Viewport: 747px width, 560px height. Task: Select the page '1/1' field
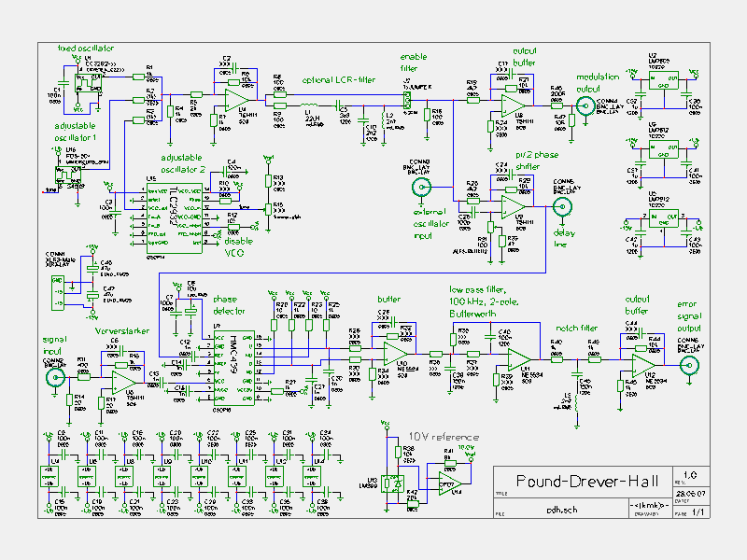click(698, 512)
